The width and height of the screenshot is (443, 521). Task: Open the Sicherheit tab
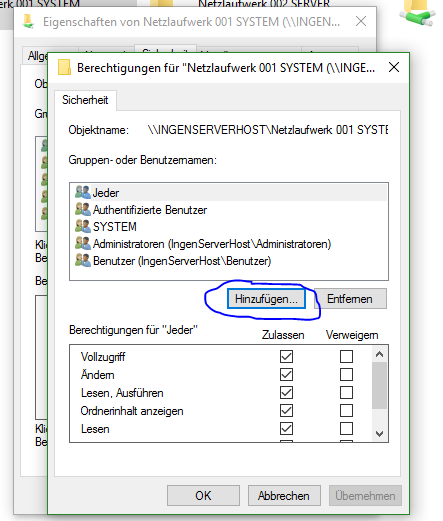click(85, 100)
